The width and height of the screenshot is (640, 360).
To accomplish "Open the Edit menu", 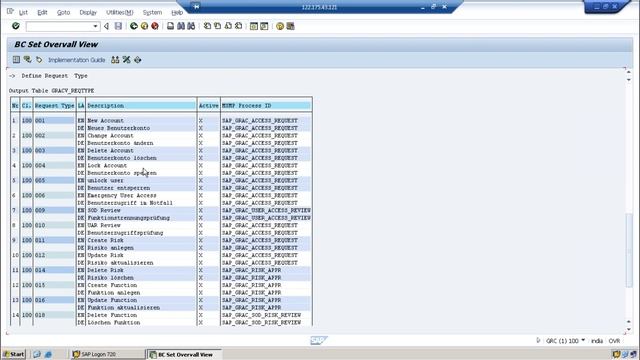I will (42, 13).
